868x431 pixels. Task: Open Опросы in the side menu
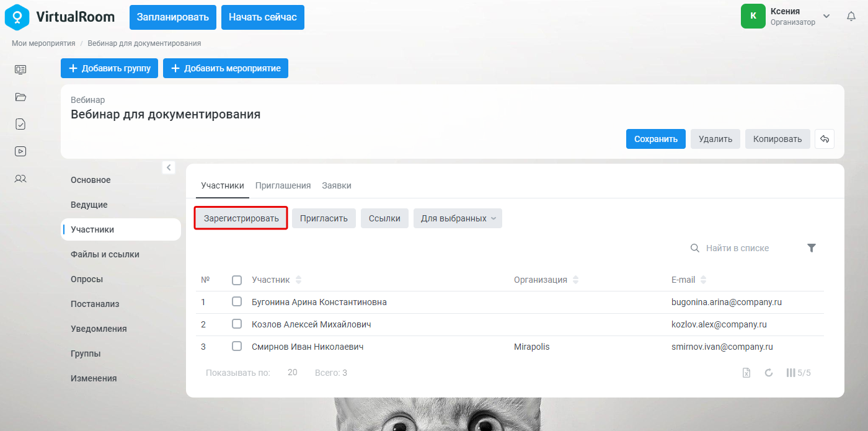coord(87,279)
